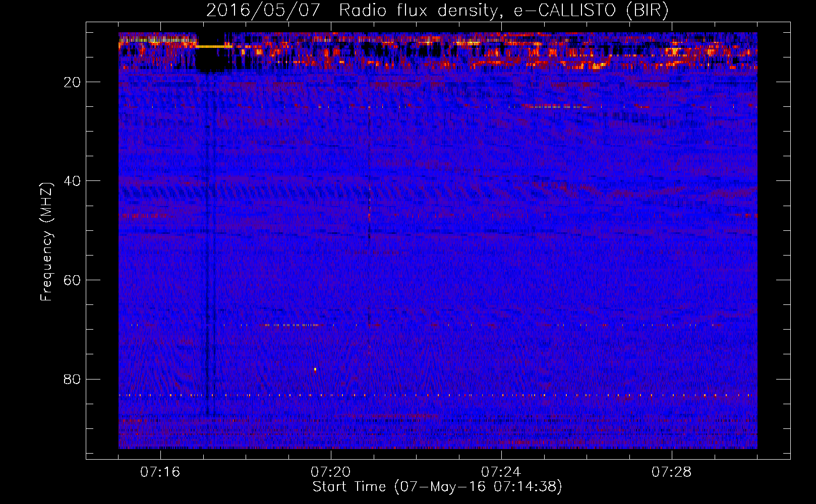This screenshot has height=504, width=816.
Task: Click the '07:20' time tick label
Action: 330,472
